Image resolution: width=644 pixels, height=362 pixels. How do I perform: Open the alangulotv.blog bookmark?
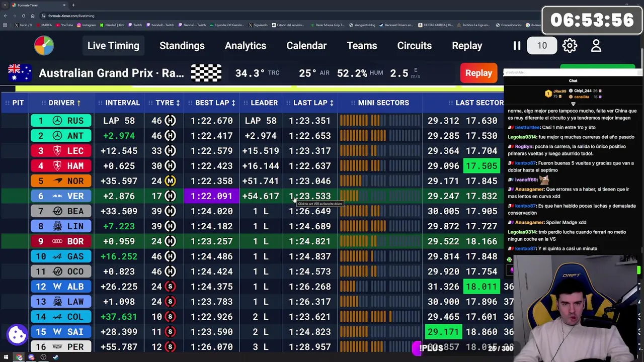pos(362,25)
